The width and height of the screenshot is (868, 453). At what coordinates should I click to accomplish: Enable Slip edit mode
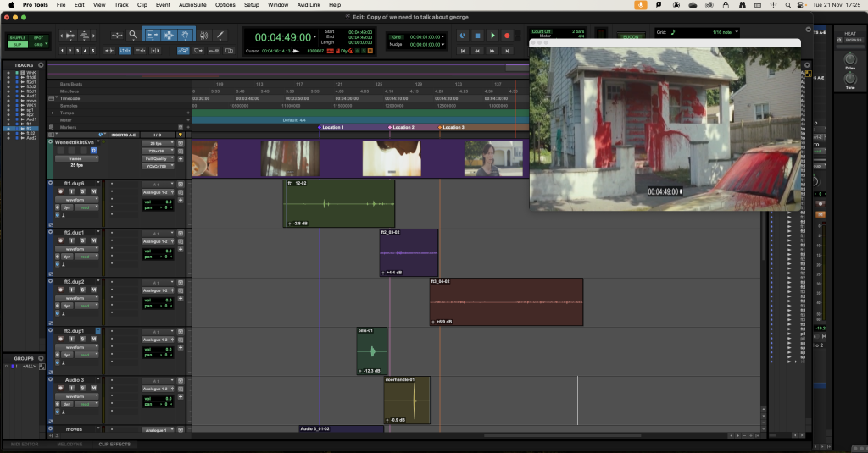pos(18,44)
